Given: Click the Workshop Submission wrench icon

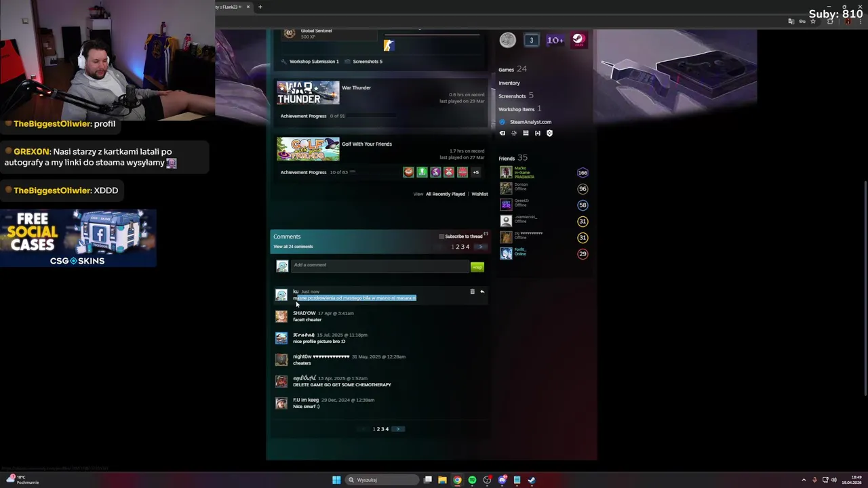Looking at the screenshot, I should [x=284, y=62].
